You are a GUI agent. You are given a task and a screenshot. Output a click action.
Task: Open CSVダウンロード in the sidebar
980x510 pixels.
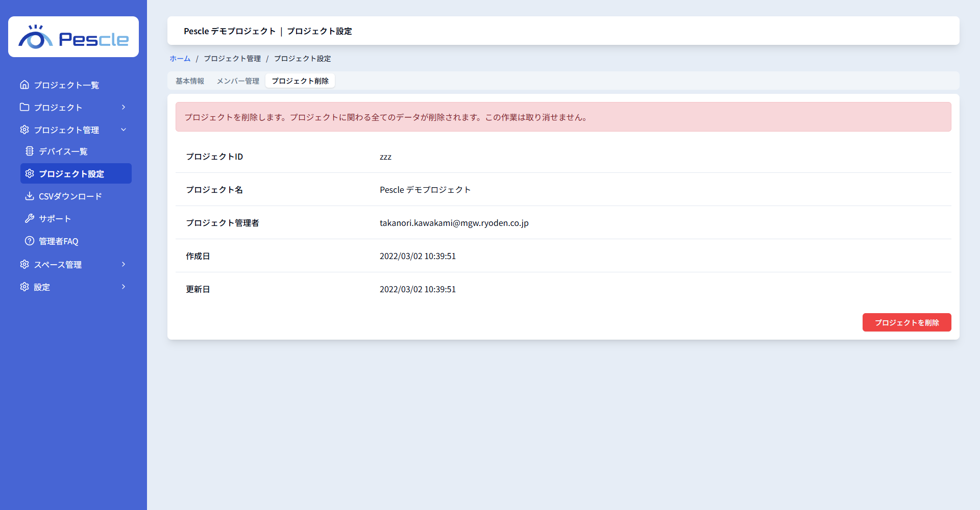tap(76, 196)
